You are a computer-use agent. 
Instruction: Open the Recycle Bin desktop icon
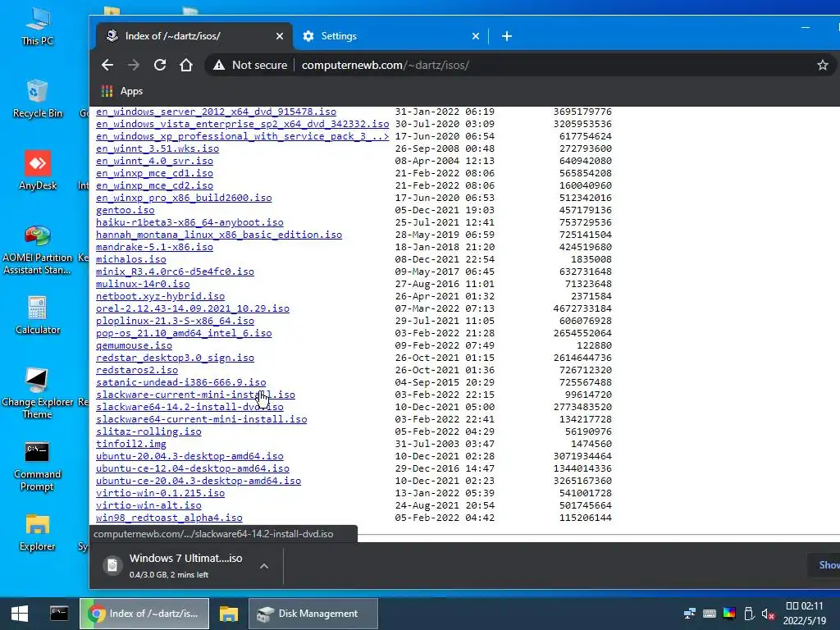click(x=38, y=98)
